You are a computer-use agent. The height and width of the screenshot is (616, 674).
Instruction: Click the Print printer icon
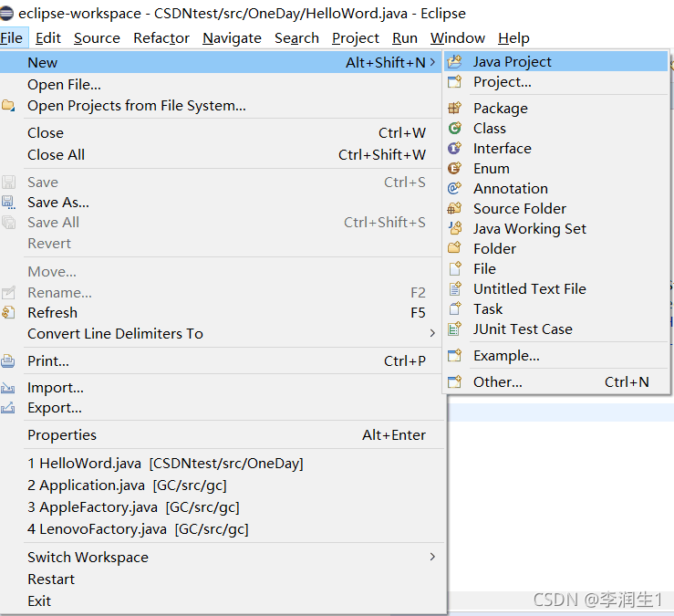(8, 360)
